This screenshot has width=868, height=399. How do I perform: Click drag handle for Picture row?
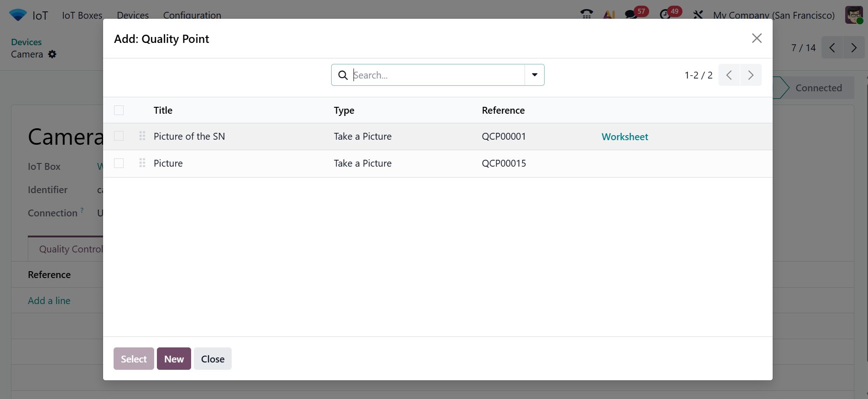[142, 163]
